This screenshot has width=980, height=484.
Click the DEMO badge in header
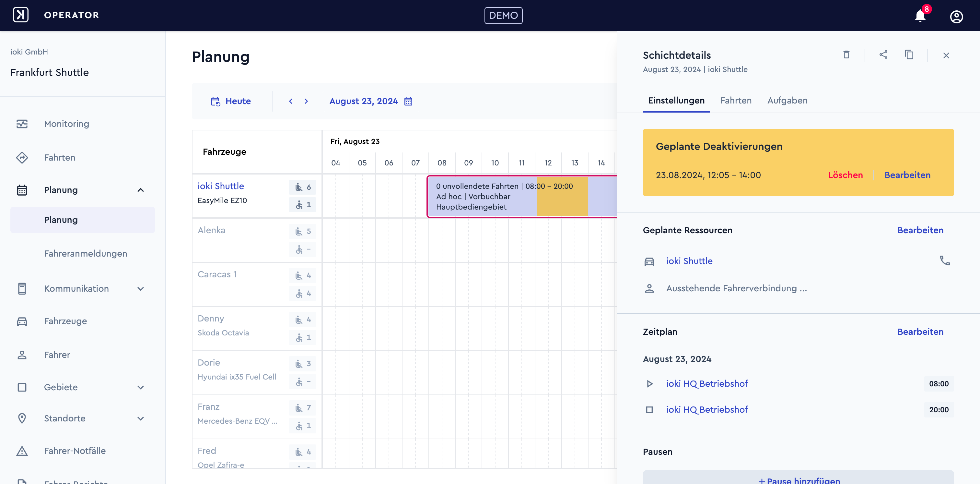(503, 16)
